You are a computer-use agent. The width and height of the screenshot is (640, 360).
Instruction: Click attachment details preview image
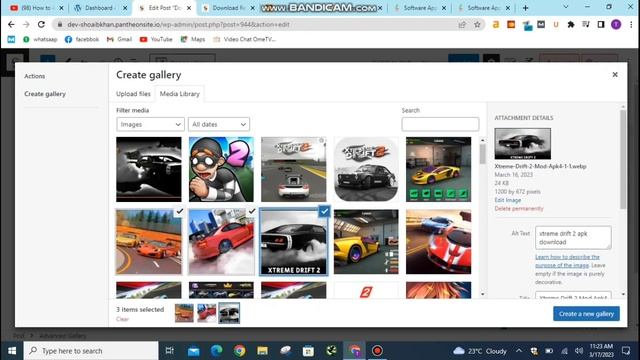[x=522, y=144]
